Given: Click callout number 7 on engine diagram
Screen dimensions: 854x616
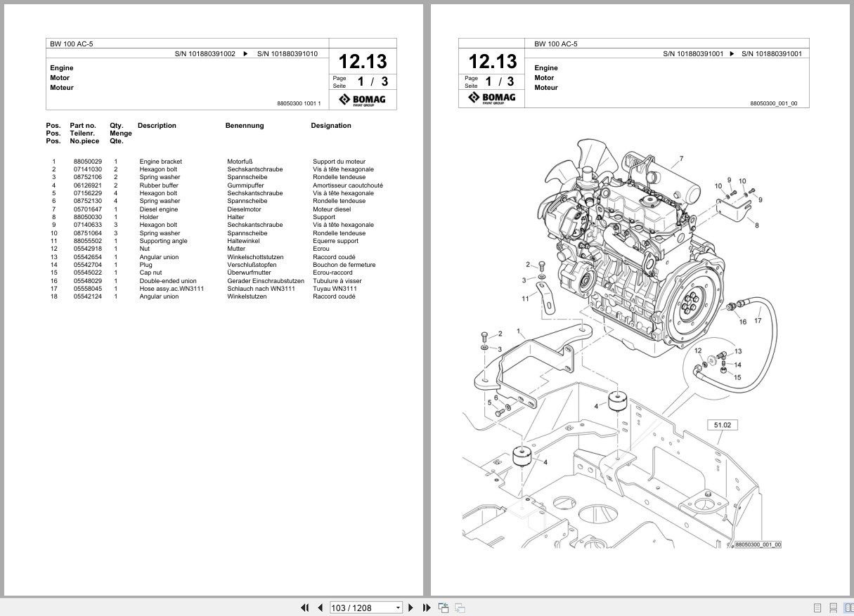Looking at the screenshot, I should [681, 159].
